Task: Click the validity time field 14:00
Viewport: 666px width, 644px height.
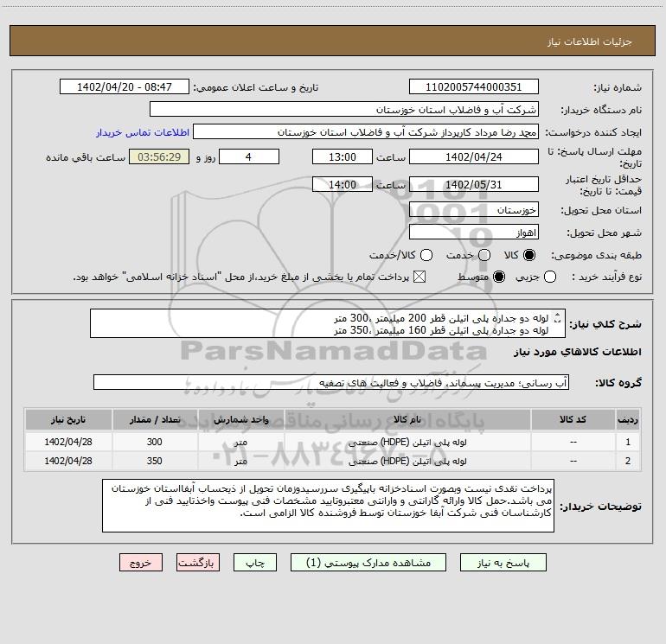Action: [x=343, y=184]
